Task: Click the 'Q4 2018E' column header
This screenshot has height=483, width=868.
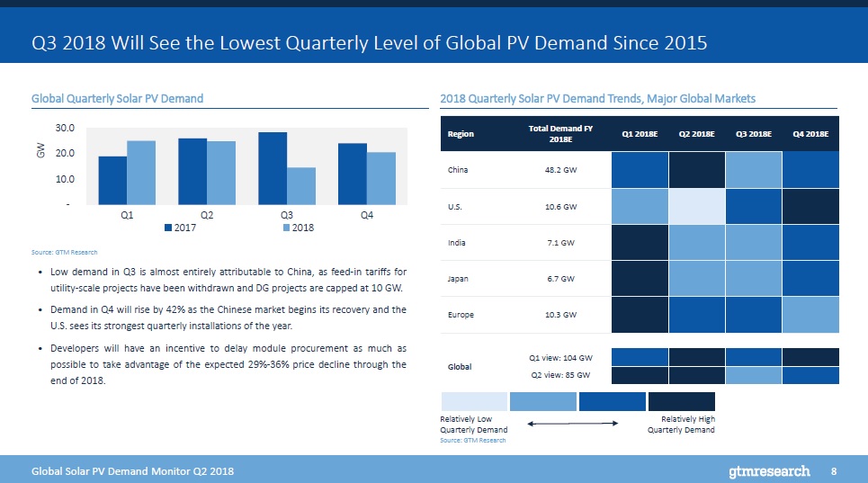Action: (x=810, y=134)
